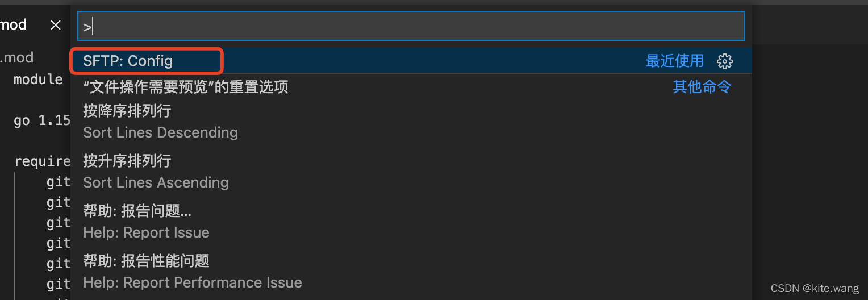Click the 最近使用 label
868x300 pixels.
(x=674, y=61)
